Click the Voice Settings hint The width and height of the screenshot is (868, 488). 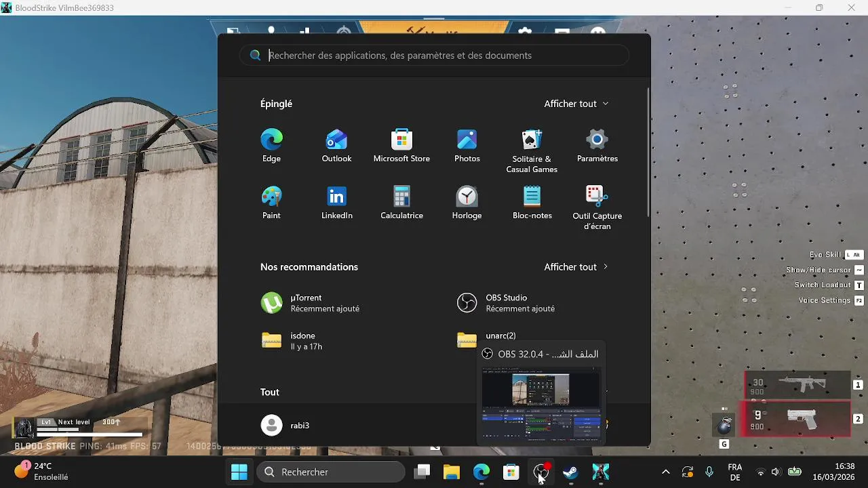click(x=831, y=300)
